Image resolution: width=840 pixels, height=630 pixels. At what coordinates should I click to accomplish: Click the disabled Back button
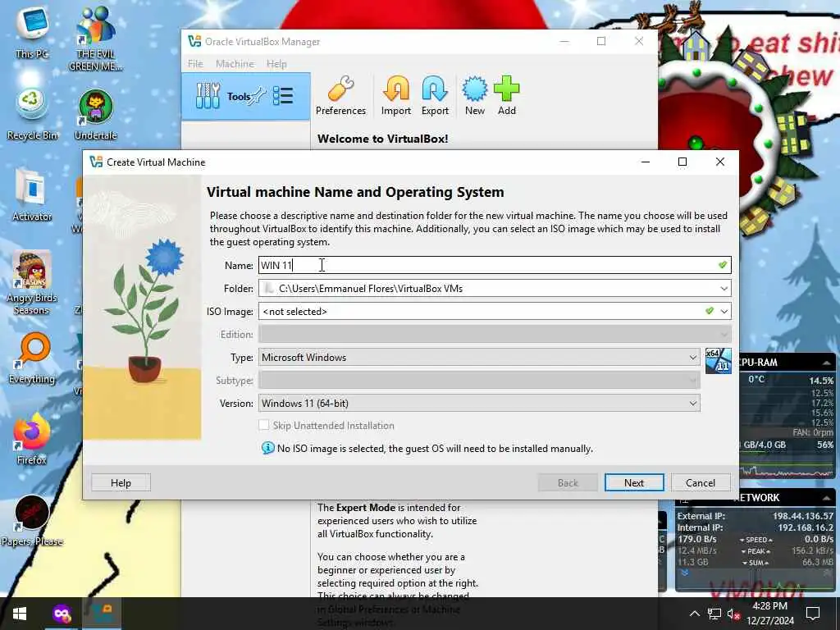pos(568,482)
